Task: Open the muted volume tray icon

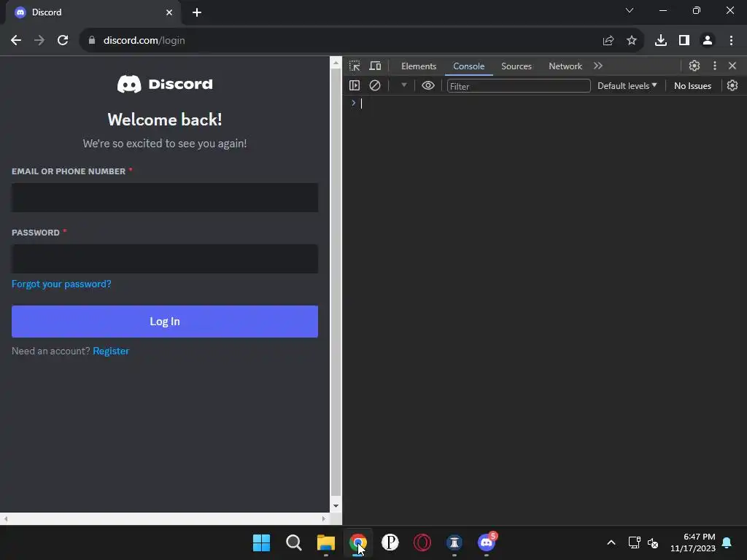Action: point(653,542)
